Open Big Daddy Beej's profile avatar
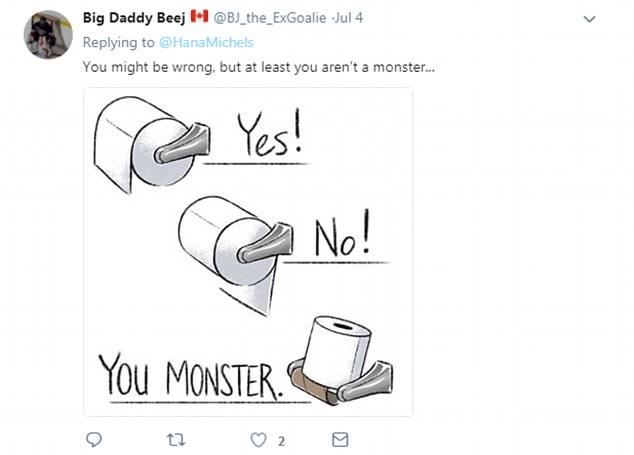Screen dimensions: 634x455 [x=48, y=35]
